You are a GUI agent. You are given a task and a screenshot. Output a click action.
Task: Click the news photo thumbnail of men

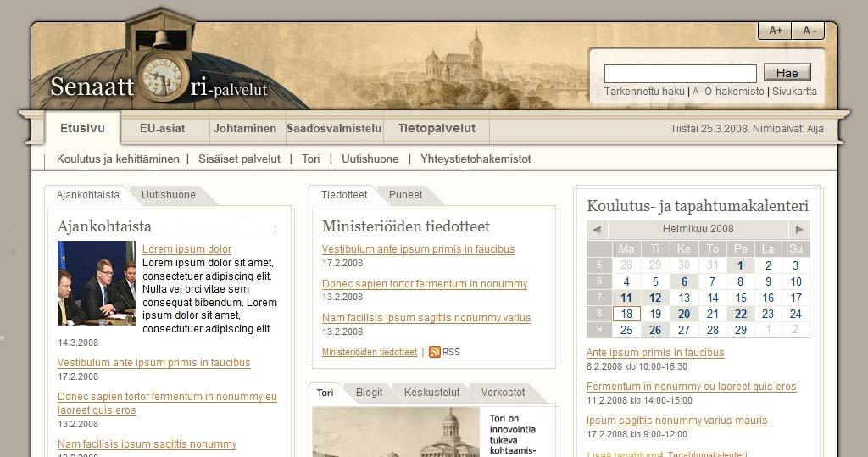[97, 283]
